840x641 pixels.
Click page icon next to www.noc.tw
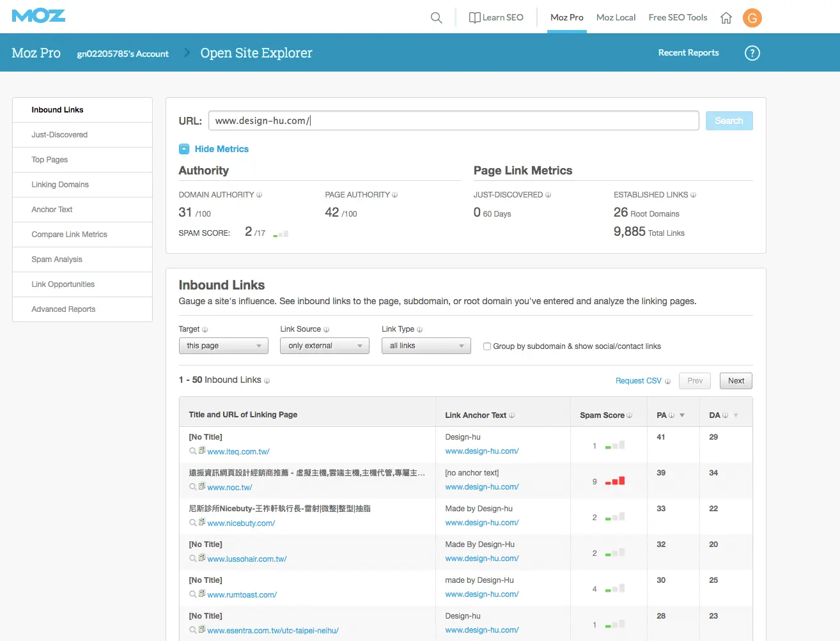202,487
